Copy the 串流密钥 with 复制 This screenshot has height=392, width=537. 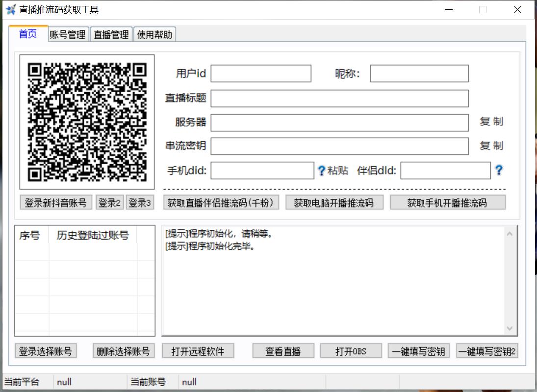(x=491, y=146)
